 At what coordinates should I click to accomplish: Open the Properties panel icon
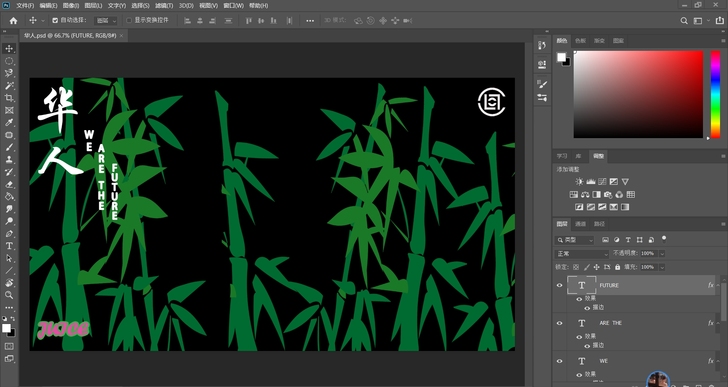click(542, 64)
